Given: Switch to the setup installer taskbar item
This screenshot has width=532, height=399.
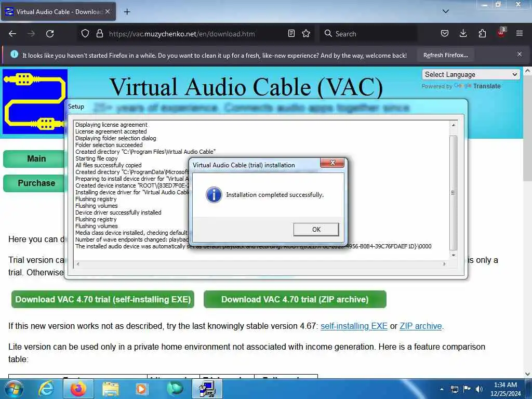Looking at the screenshot, I should (x=207, y=389).
